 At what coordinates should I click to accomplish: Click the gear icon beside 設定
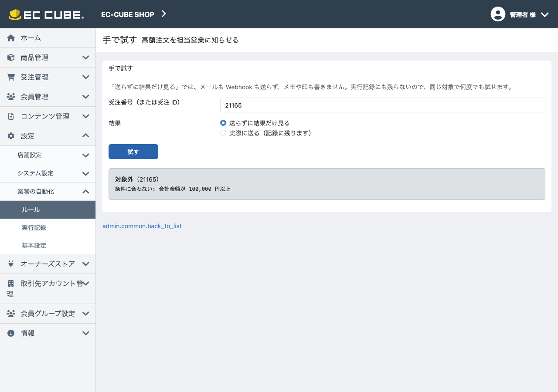pyautogui.click(x=11, y=136)
